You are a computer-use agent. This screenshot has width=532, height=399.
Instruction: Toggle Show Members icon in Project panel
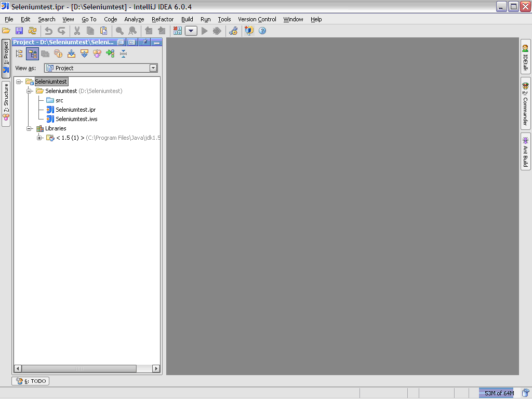(x=58, y=54)
